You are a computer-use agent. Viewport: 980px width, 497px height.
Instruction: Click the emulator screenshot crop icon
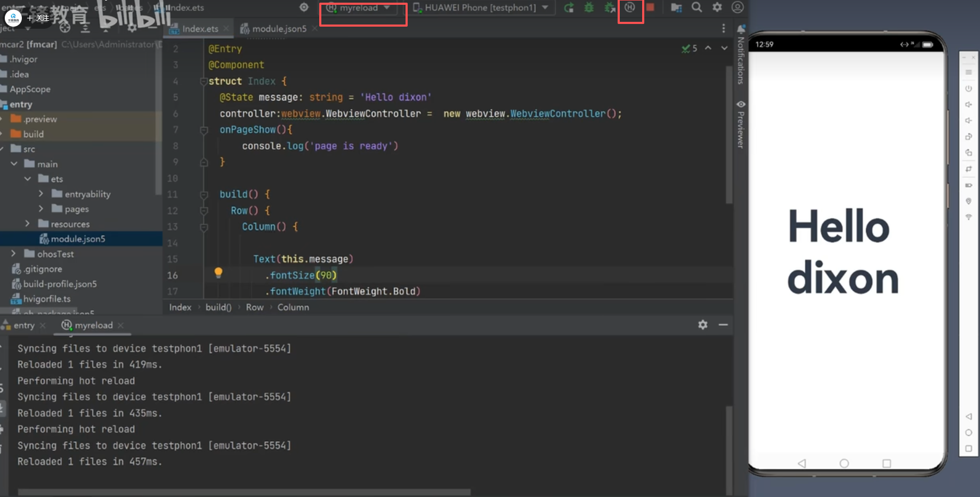pos(969,169)
